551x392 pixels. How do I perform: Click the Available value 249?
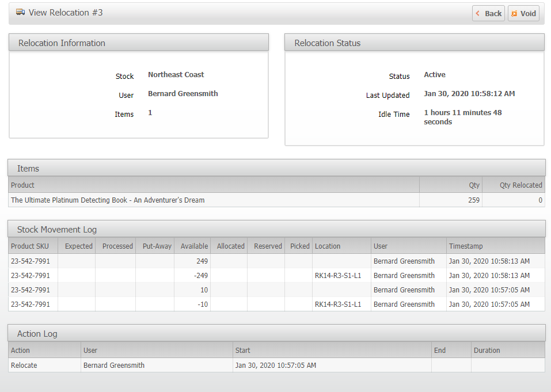202,261
